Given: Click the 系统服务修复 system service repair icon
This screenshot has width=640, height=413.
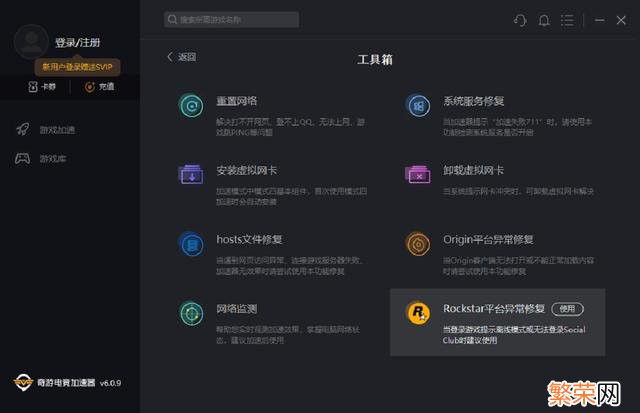Looking at the screenshot, I should 418,106.
